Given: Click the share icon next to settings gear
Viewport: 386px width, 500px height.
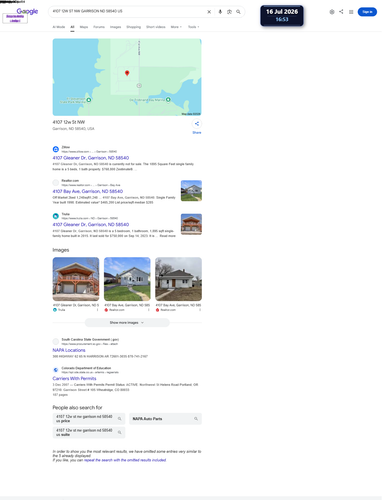Looking at the screenshot, I should coord(341,11).
